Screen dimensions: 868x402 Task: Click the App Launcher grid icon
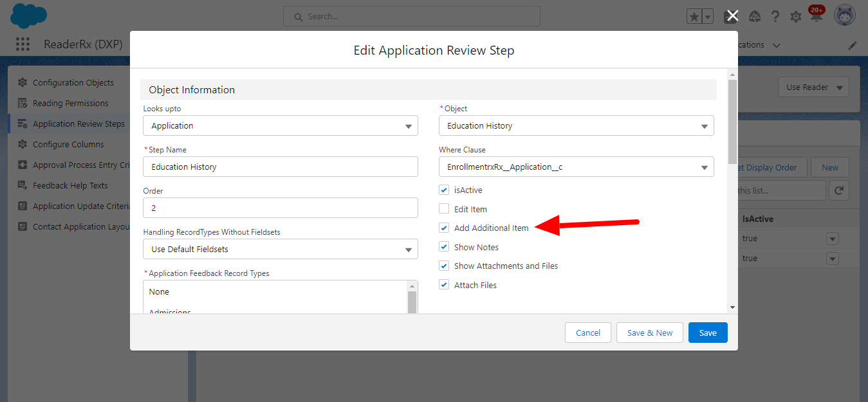(x=23, y=44)
